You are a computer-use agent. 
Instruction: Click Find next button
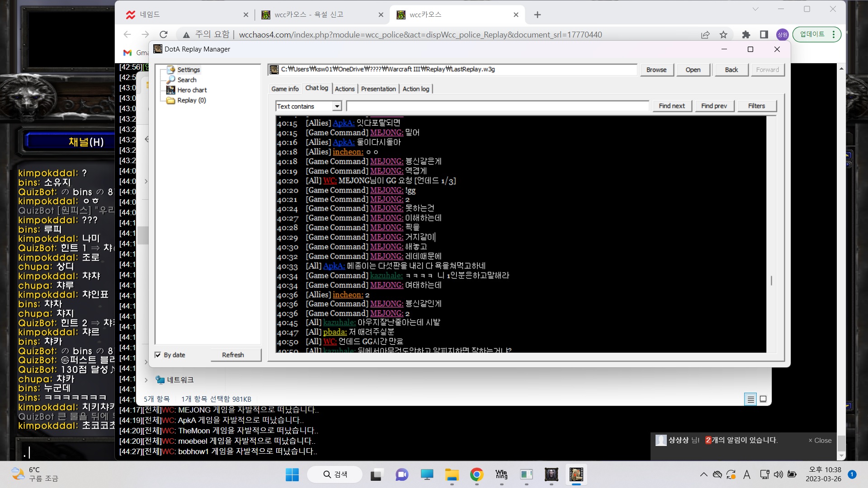point(672,106)
